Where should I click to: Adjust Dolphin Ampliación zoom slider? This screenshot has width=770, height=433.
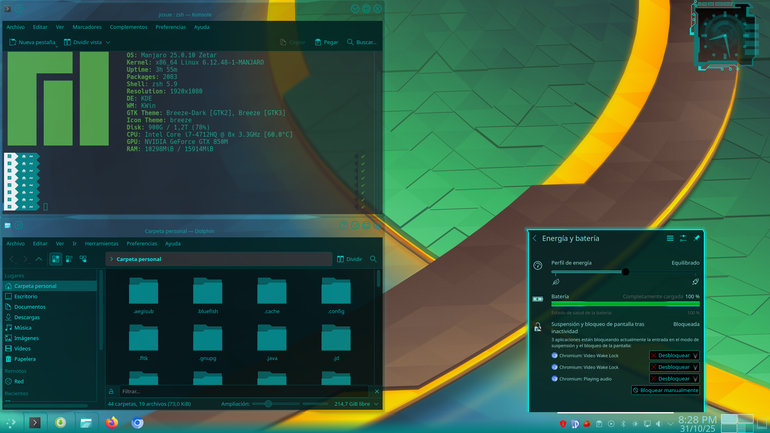[268, 404]
